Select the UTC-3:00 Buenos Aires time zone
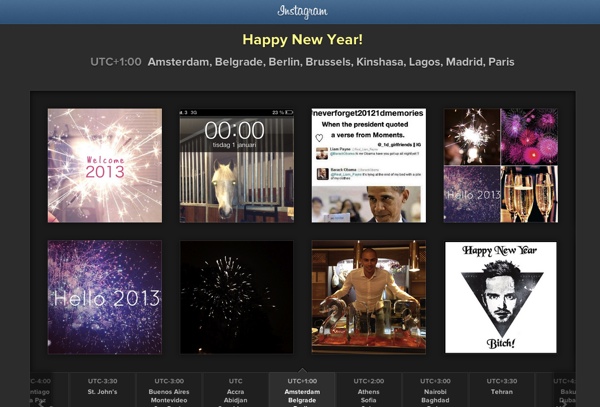600x407 pixels. click(x=169, y=389)
